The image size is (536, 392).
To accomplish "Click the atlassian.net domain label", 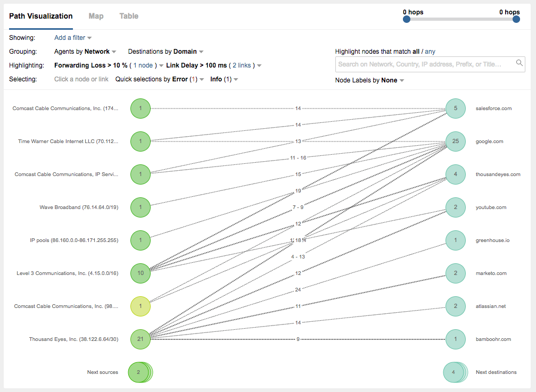I will coord(491,306).
